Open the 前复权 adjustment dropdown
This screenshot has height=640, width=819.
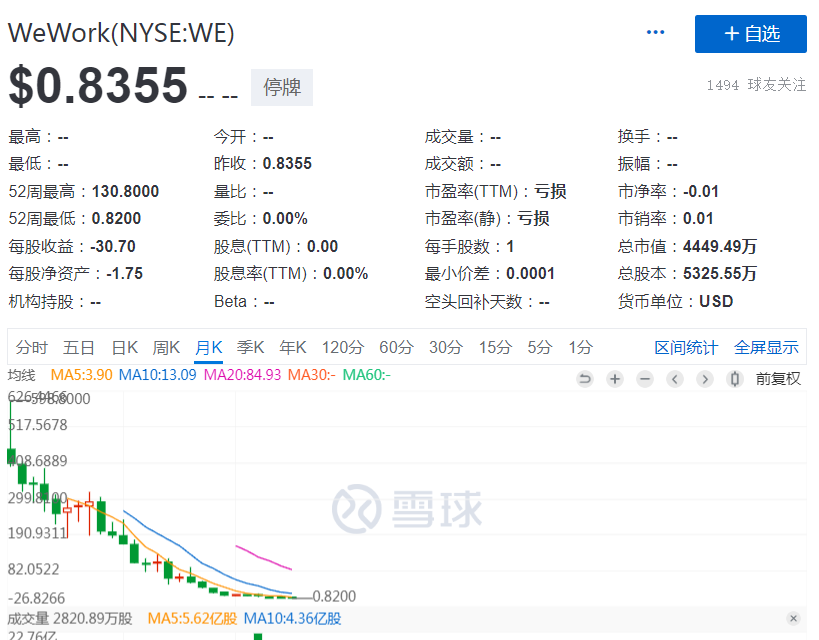tap(778, 379)
